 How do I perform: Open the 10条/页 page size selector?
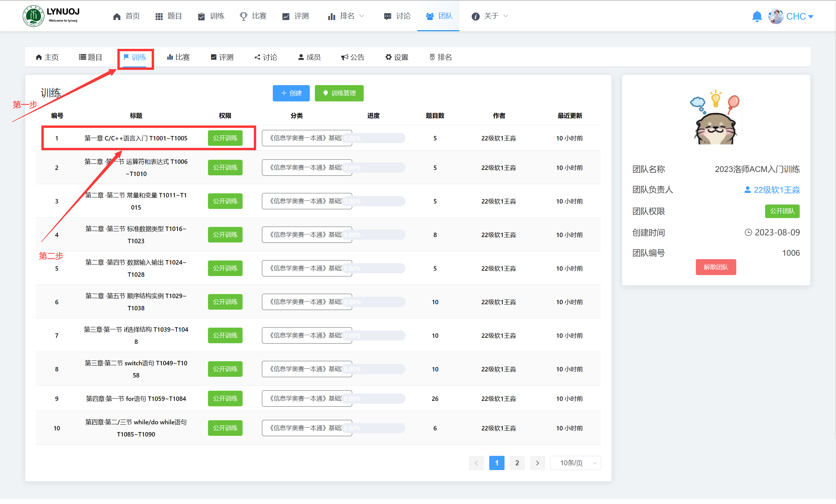[575, 463]
